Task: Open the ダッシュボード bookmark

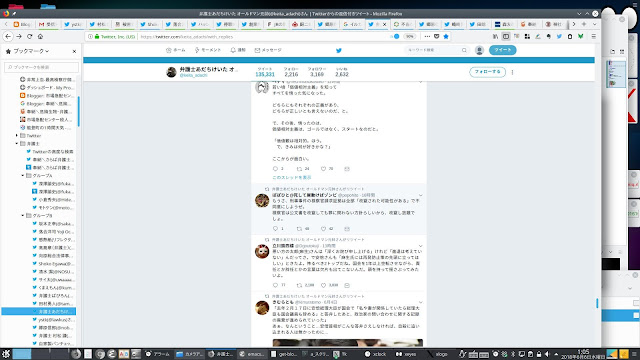Action: coord(47,87)
